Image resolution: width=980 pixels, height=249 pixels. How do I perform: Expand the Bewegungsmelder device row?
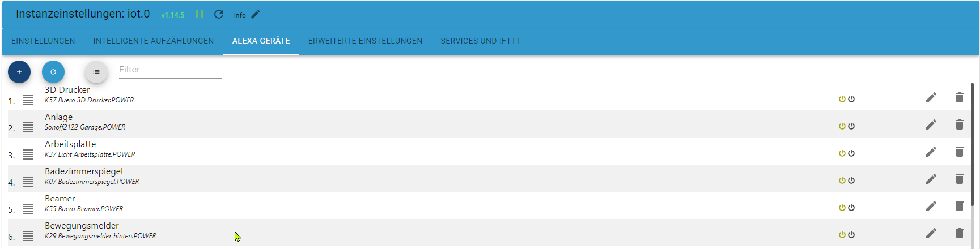point(28,236)
